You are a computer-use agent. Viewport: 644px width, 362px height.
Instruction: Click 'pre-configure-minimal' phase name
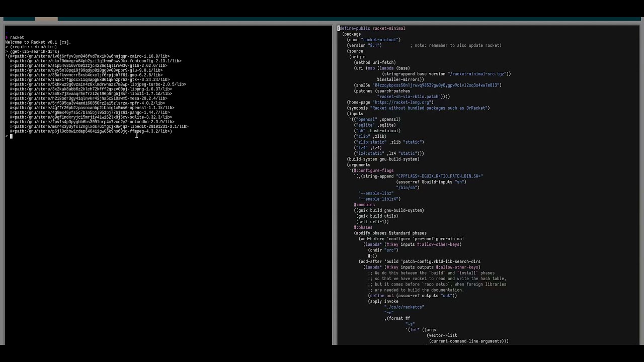click(x=438, y=239)
